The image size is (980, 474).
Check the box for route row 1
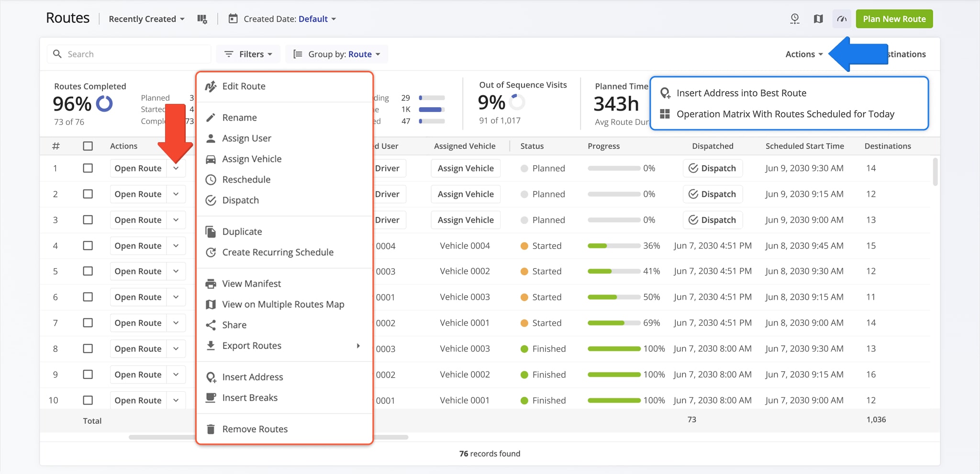coord(88,168)
